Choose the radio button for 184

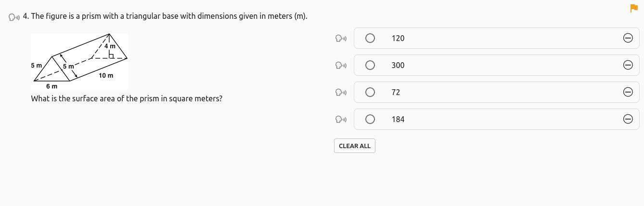[x=370, y=119]
